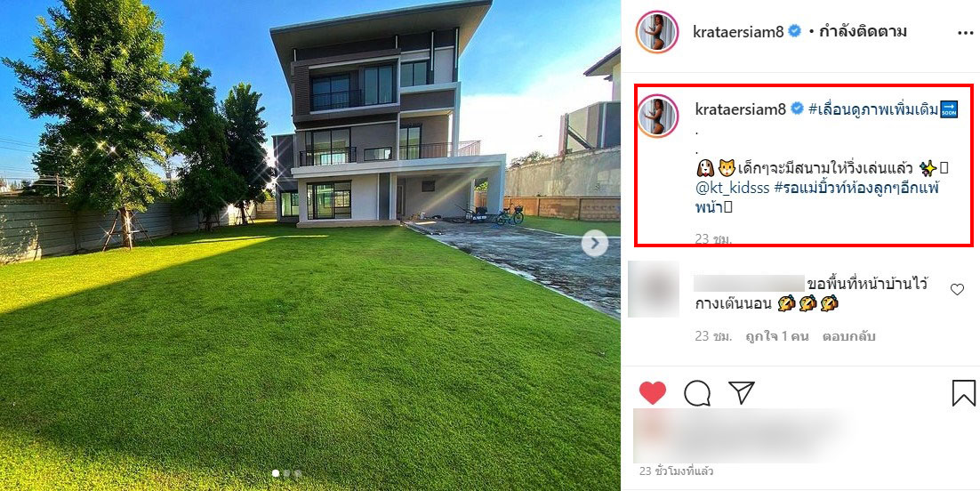Click the blue verified badge in header

(794, 31)
